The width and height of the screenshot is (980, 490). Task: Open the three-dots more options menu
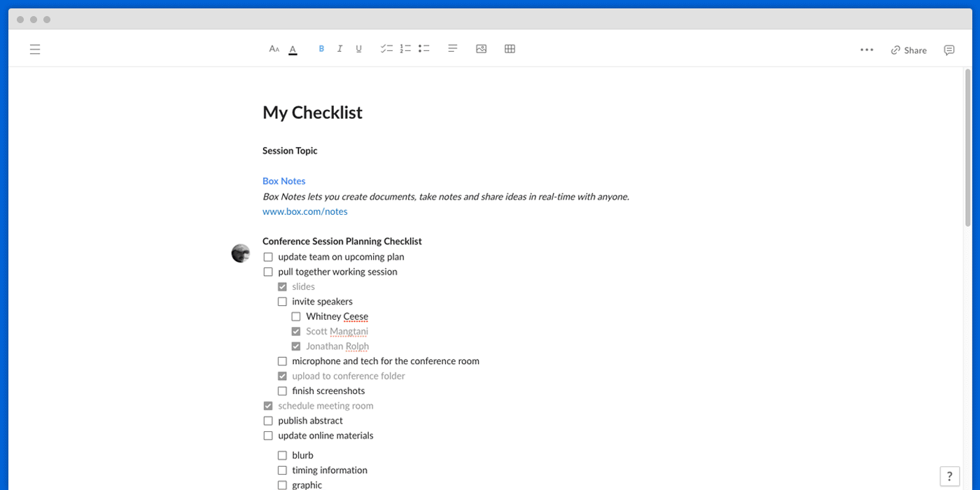[x=867, y=50]
